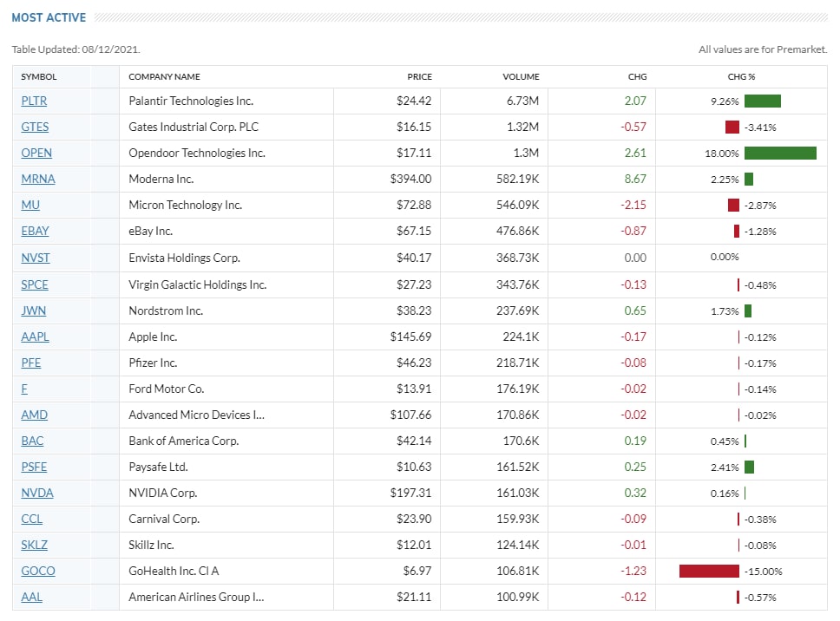Select Envista Holdings Corp. name
The width and height of the screenshot is (840, 621).
pyautogui.click(x=184, y=258)
